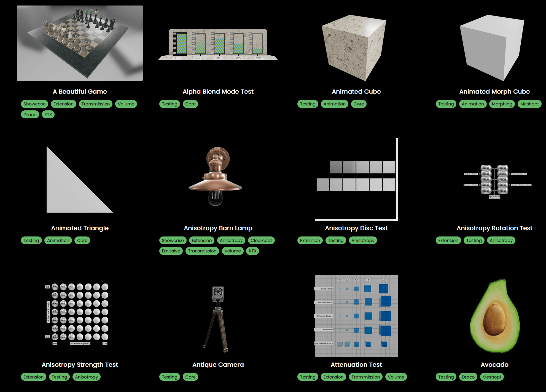
Task: Open the Antique Camera model page
Action: point(218,364)
